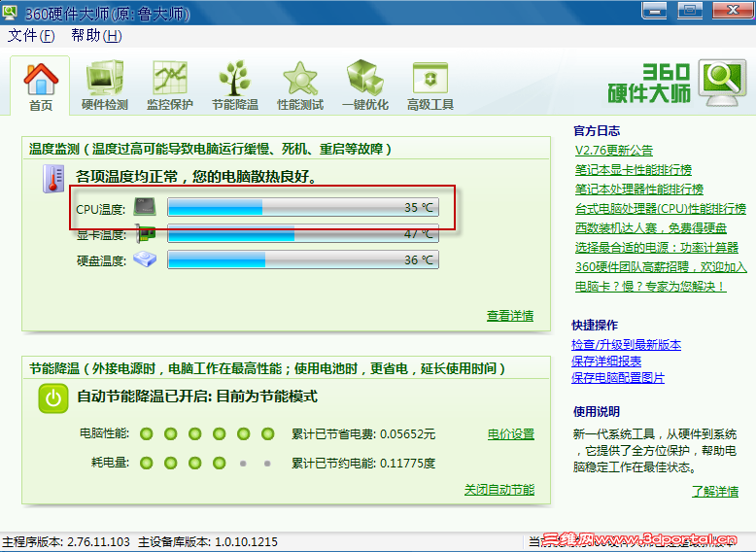This screenshot has height=552, width=756.
Task: Click 关闭自动节能 link
Action: click(499, 490)
